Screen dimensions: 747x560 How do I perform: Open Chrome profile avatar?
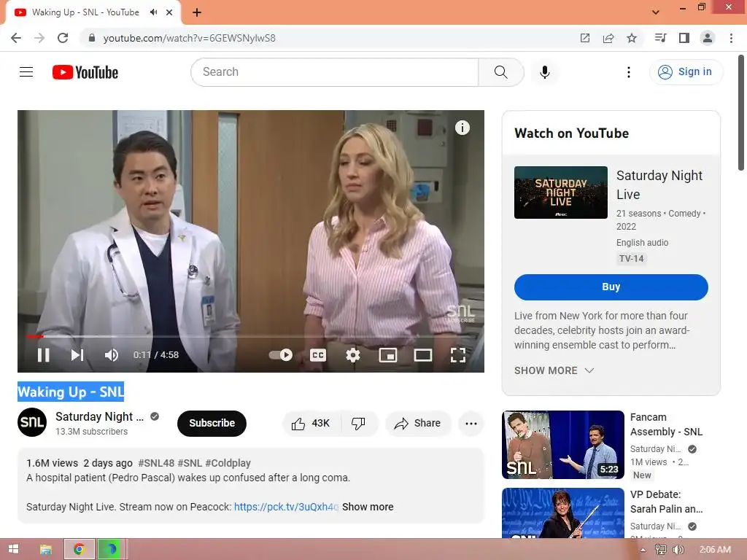point(708,38)
